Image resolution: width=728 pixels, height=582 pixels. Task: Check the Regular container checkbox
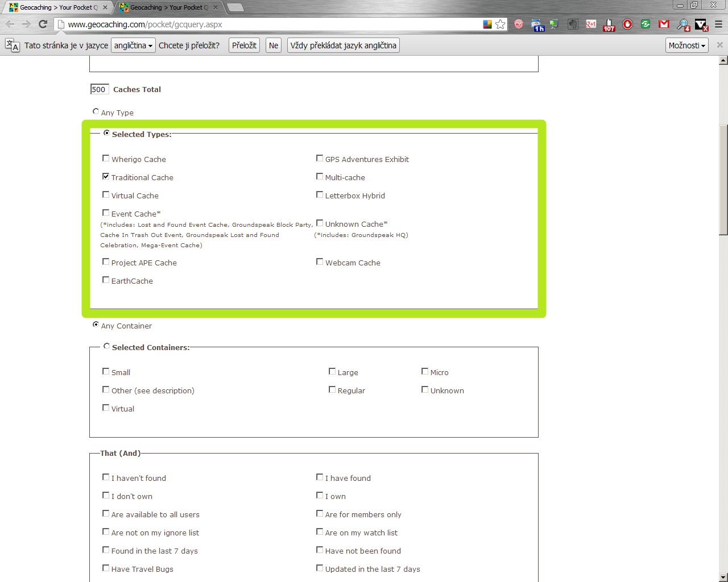click(x=332, y=389)
